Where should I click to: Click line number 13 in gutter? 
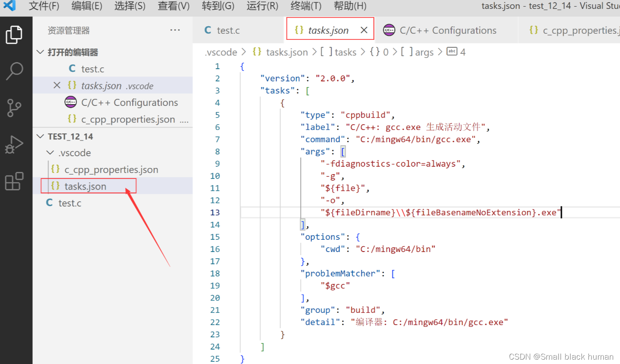click(215, 213)
